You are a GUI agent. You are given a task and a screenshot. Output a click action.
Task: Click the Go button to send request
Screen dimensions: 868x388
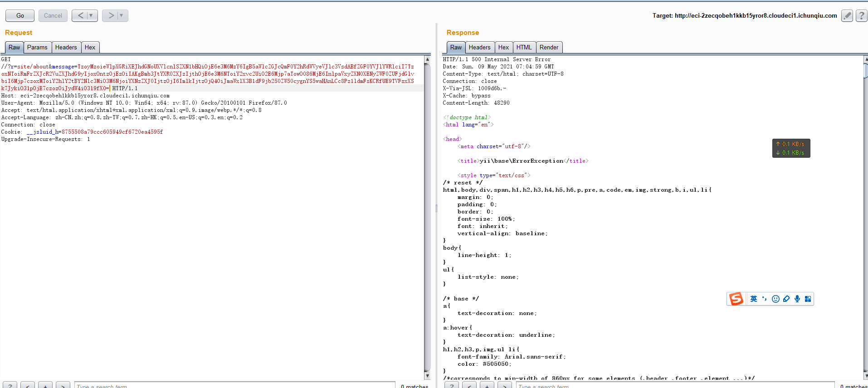pyautogui.click(x=20, y=15)
